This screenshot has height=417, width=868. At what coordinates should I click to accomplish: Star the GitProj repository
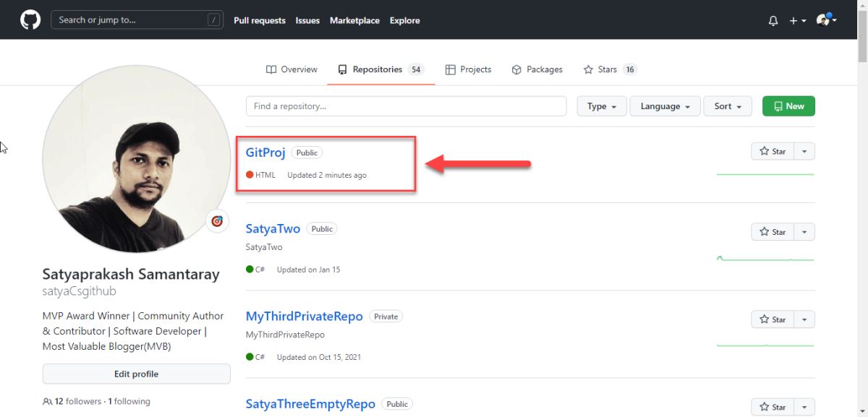click(773, 151)
